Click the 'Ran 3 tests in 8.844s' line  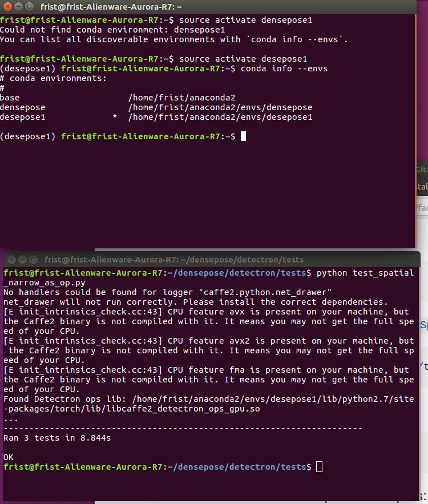point(57,438)
